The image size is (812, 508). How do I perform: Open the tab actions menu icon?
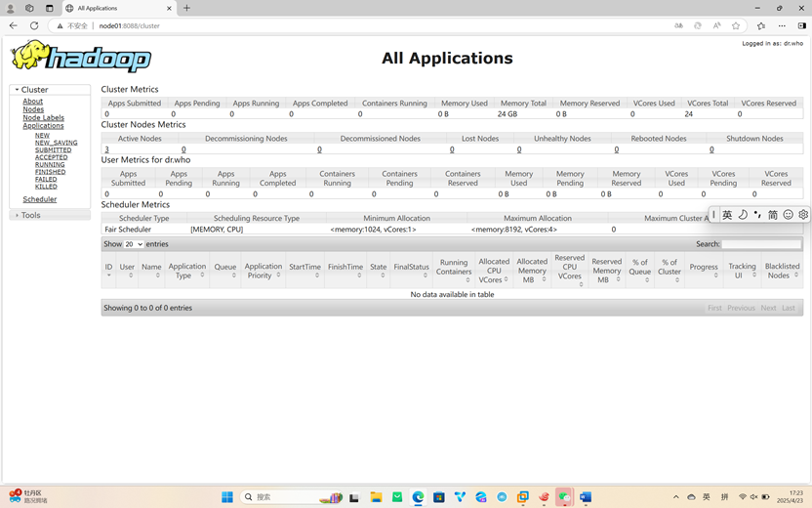[49, 8]
